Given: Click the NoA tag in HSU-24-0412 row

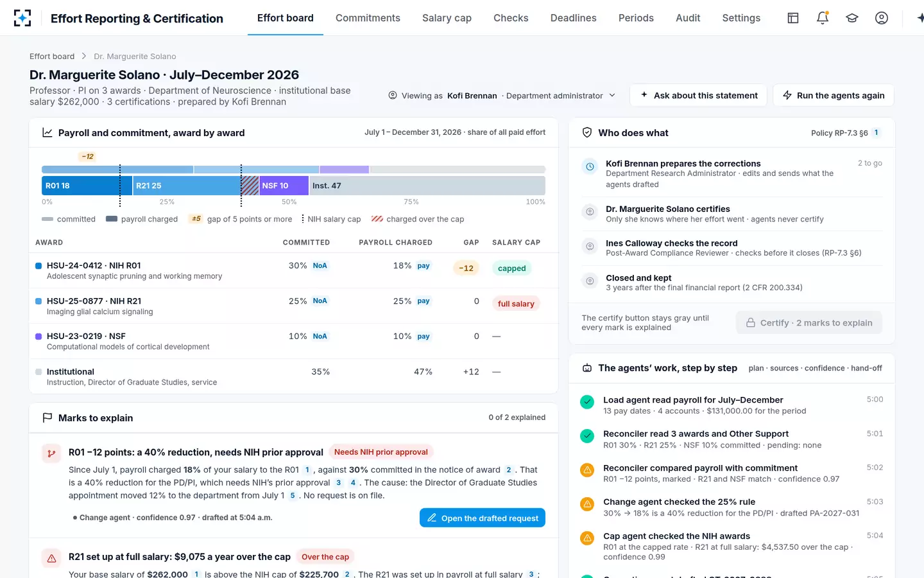Looking at the screenshot, I should pyautogui.click(x=320, y=266).
